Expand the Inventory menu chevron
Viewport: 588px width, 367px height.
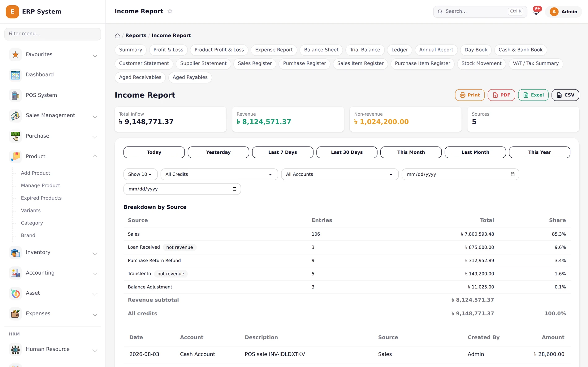point(95,254)
